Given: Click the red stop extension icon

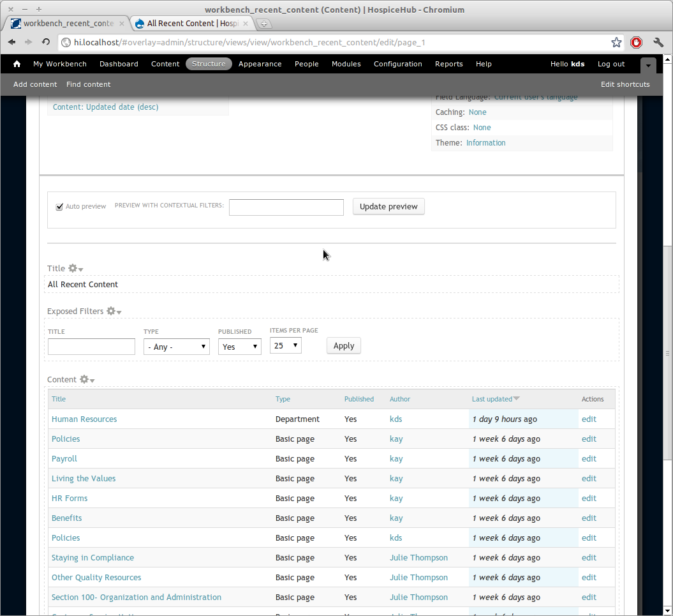Looking at the screenshot, I should [x=636, y=42].
